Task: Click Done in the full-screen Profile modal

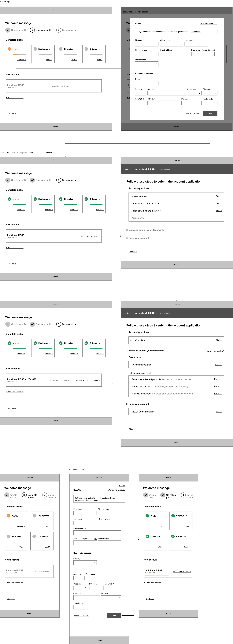Action: click(x=114, y=616)
